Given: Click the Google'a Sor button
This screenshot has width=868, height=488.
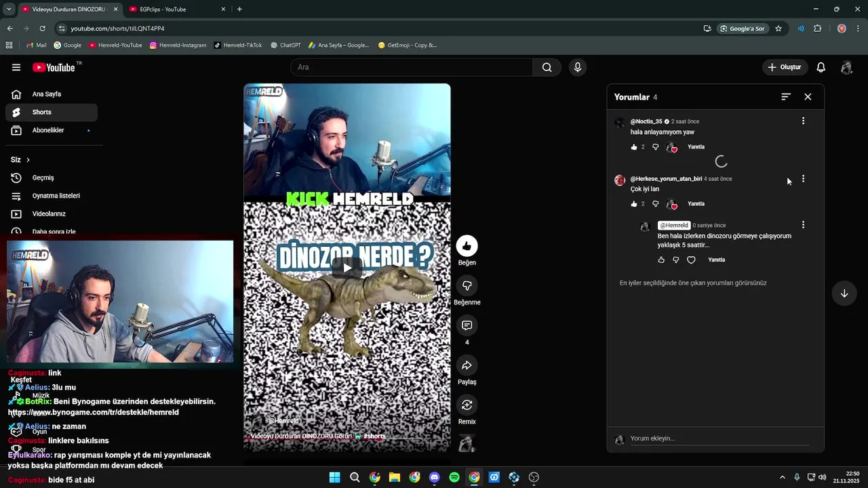Looking at the screenshot, I should (743, 28).
